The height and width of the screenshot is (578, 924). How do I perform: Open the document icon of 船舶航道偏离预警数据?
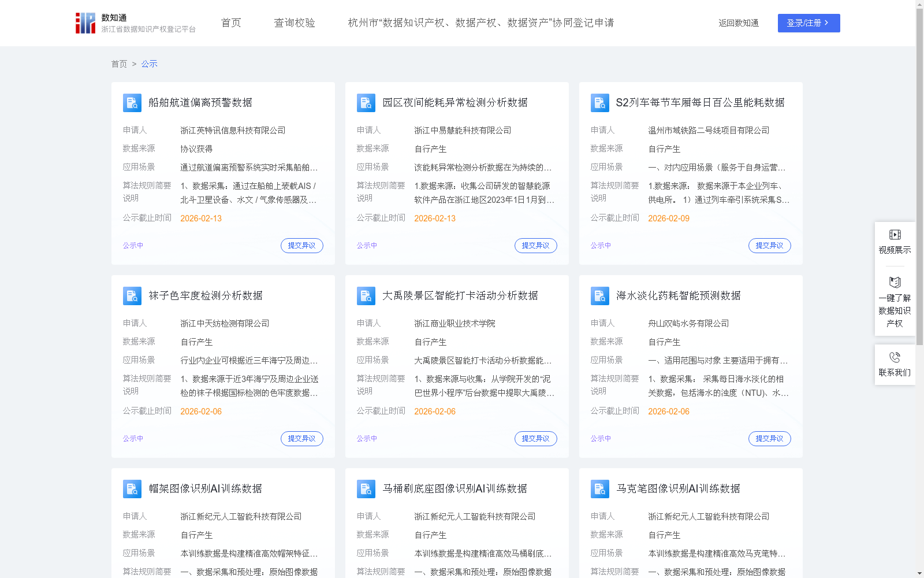[x=132, y=103]
